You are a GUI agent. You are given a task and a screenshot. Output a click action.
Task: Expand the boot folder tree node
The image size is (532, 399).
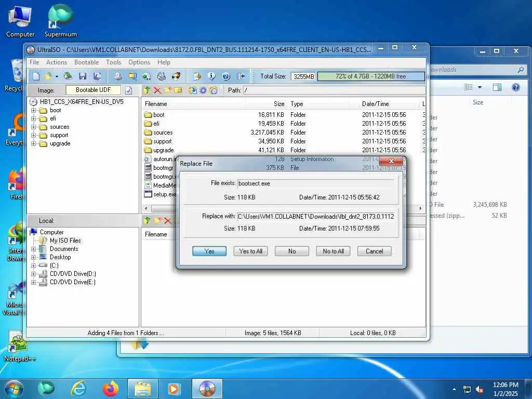pyautogui.click(x=33, y=110)
